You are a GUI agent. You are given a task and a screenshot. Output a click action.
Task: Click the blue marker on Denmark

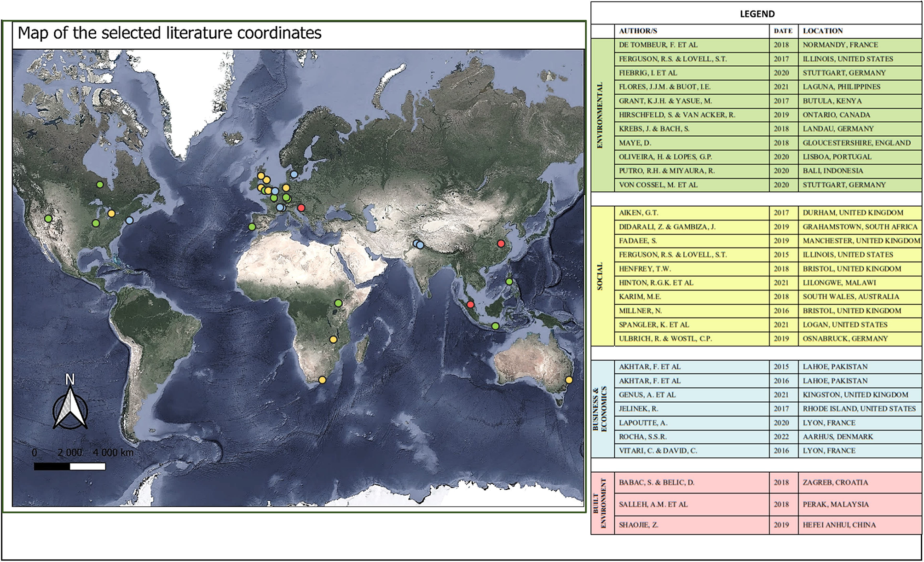click(x=294, y=174)
